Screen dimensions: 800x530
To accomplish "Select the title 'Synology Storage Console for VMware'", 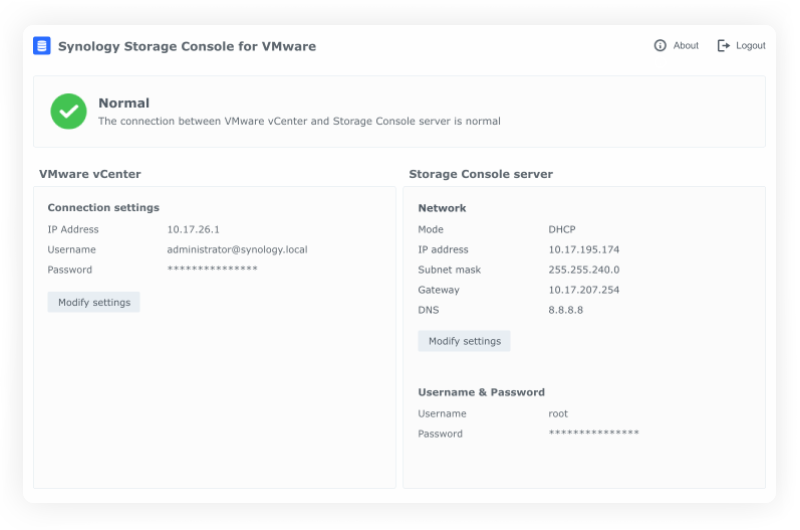I will 187,46.
